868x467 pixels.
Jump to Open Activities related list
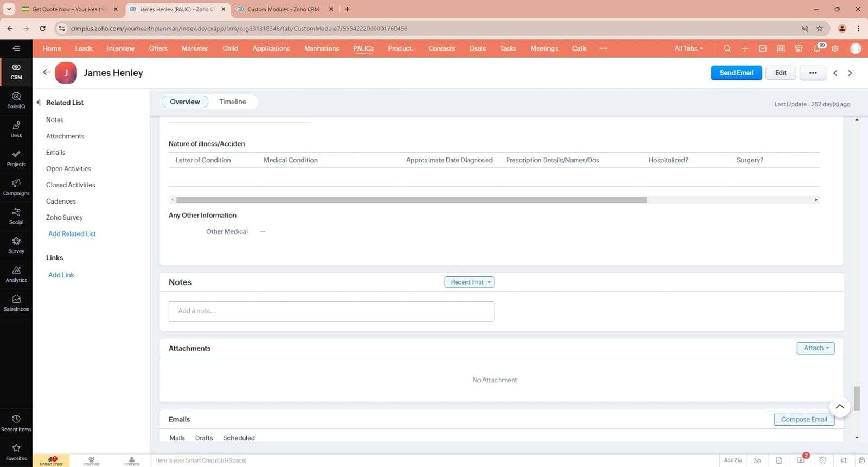68,169
